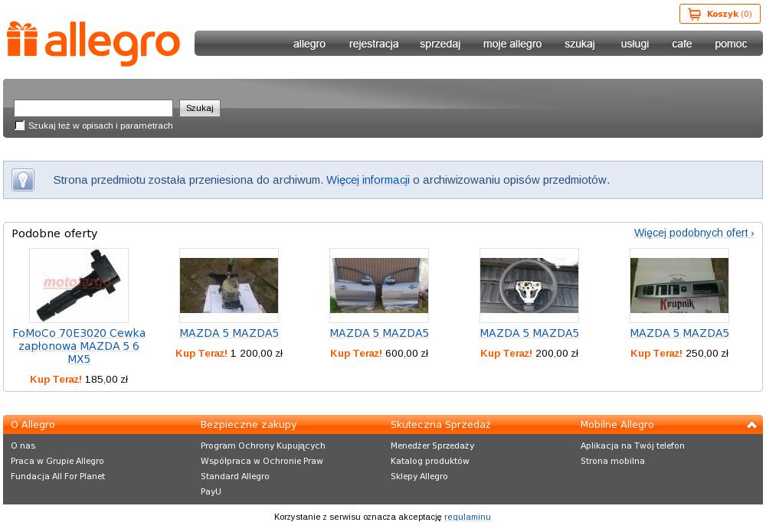Screen dimensions: 766x532
Task: Click 'Aplikacja na Twój telefon' link
Action: [x=633, y=446]
